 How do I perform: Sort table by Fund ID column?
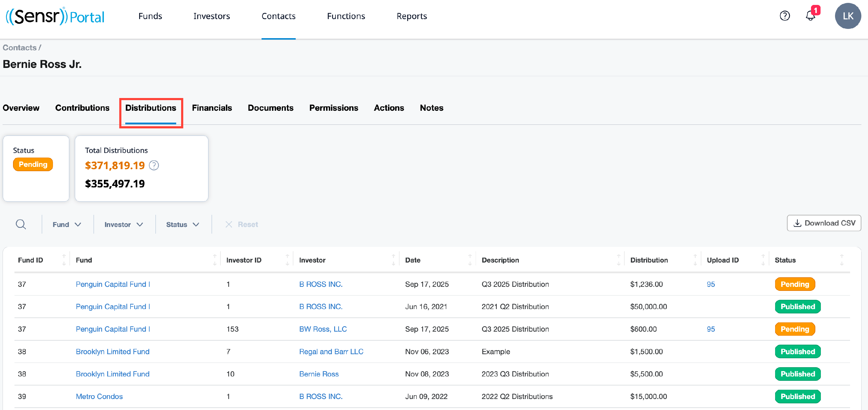64,260
